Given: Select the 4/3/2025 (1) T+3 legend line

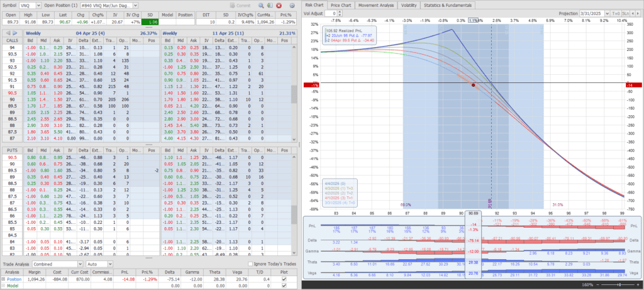Looking at the screenshot, I should pos(338,188).
